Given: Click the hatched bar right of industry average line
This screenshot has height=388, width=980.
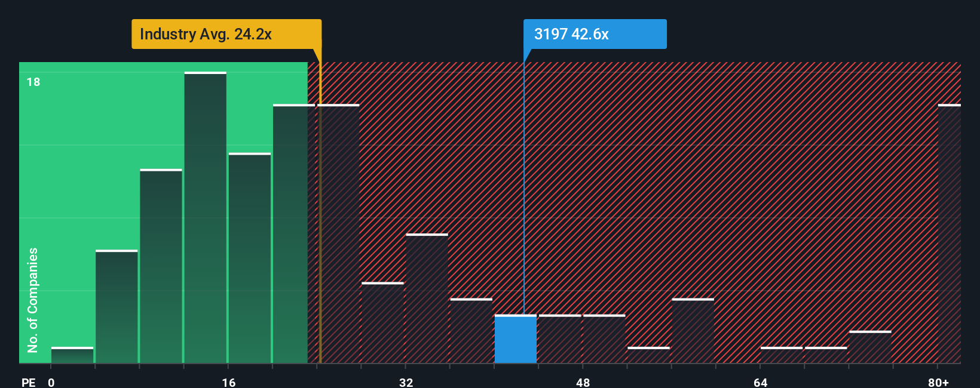Looking at the screenshot, I should 339,233.
